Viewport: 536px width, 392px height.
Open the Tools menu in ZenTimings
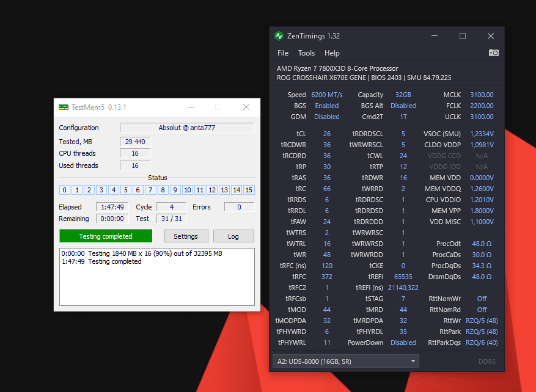click(306, 53)
